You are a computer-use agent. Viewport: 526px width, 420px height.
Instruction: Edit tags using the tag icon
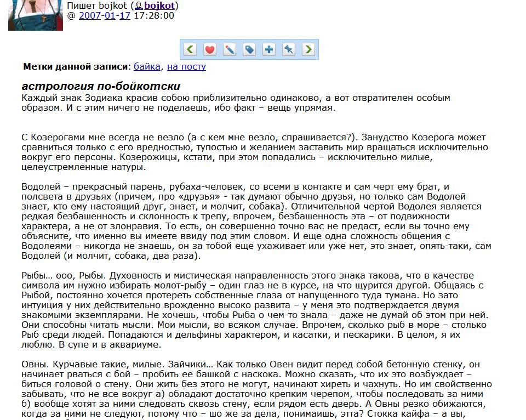(249, 49)
